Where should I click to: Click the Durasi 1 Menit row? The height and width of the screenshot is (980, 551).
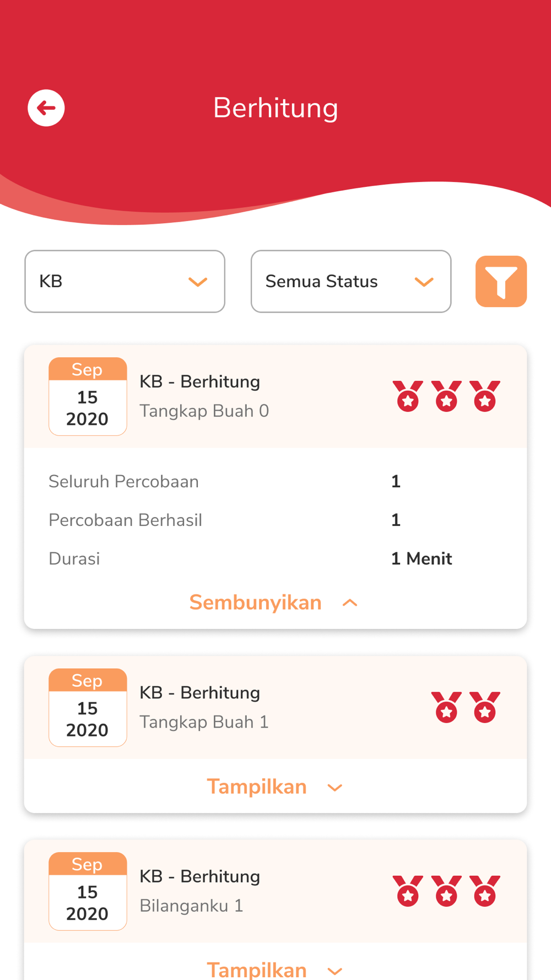[x=275, y=559]
